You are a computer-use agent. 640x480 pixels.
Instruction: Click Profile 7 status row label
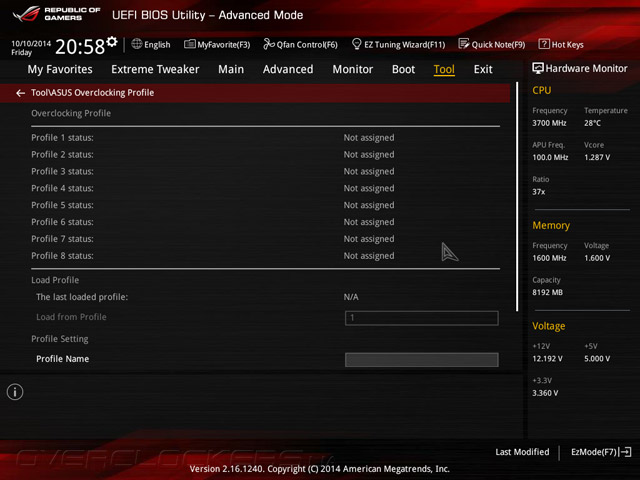[62, 239]
